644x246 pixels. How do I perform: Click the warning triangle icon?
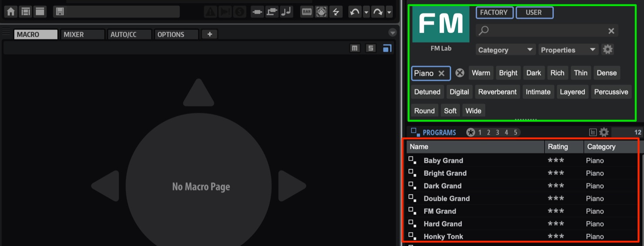tap(211, 12)
